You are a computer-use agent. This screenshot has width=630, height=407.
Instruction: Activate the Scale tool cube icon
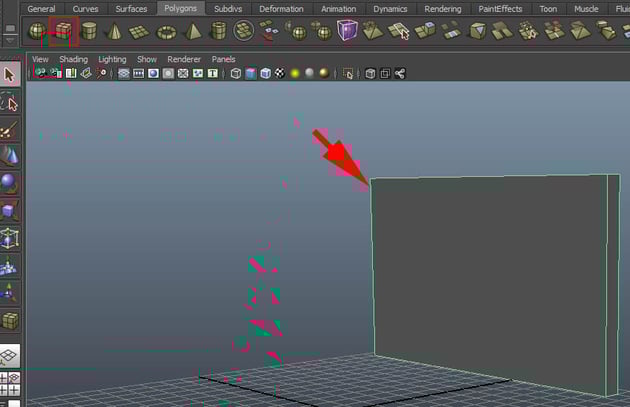click(10, 211)
